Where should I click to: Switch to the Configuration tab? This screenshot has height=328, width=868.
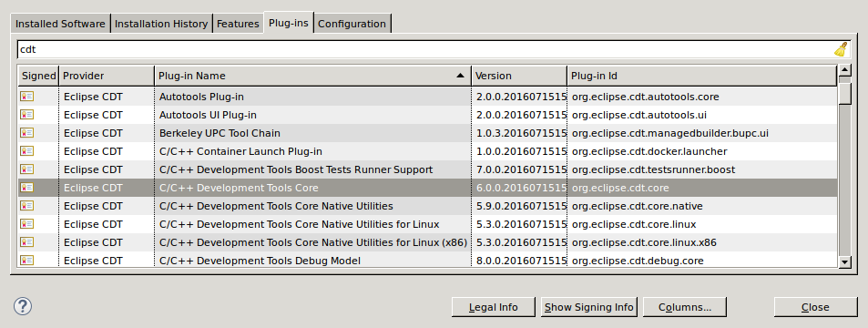352,24
